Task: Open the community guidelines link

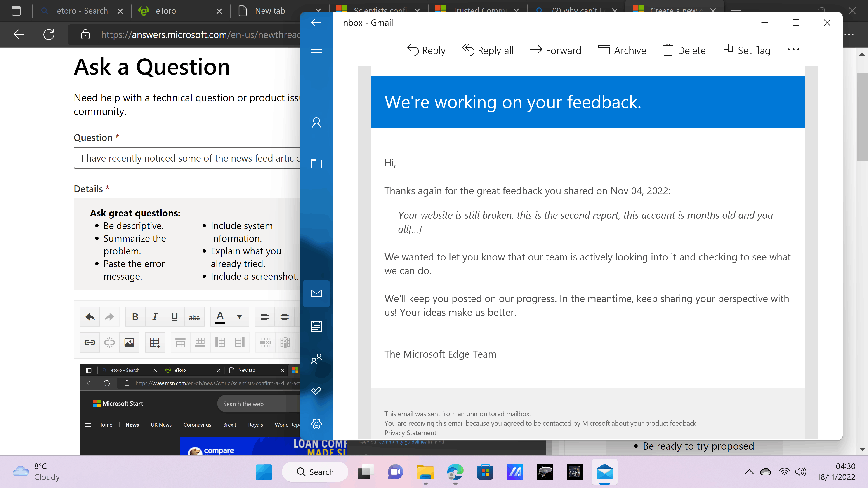Action: pos(403,442)
